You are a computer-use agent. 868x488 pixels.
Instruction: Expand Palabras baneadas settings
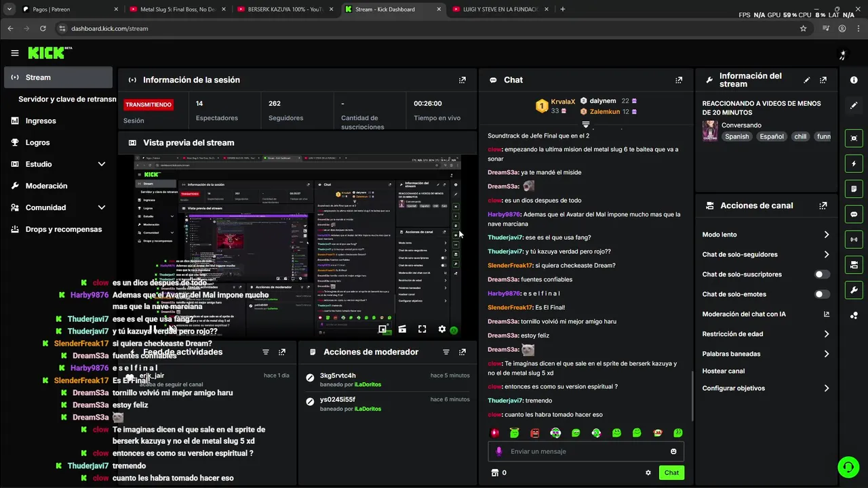tap(827, 354)
